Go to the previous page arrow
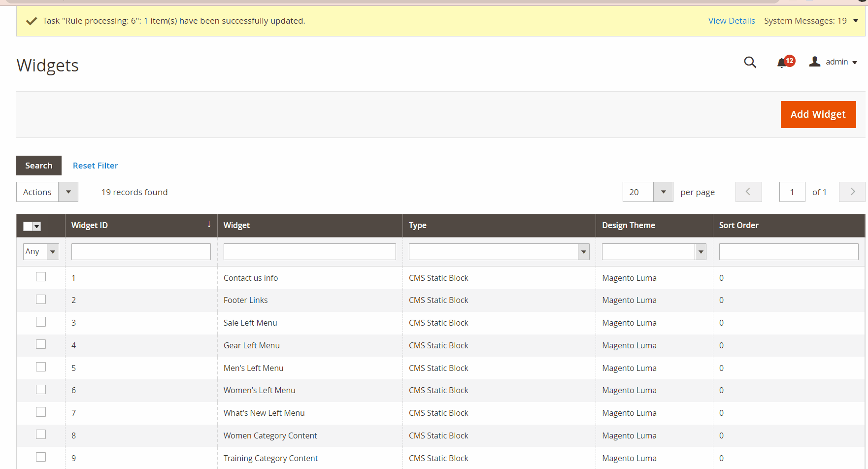The width and height of the screenshot is (868, 469). click(748, 192)
